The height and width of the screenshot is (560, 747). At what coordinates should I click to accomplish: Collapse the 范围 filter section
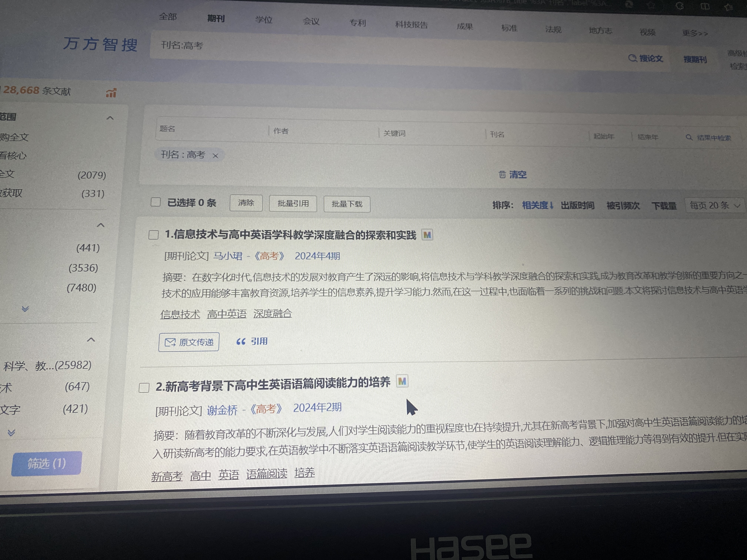point(110,118)
